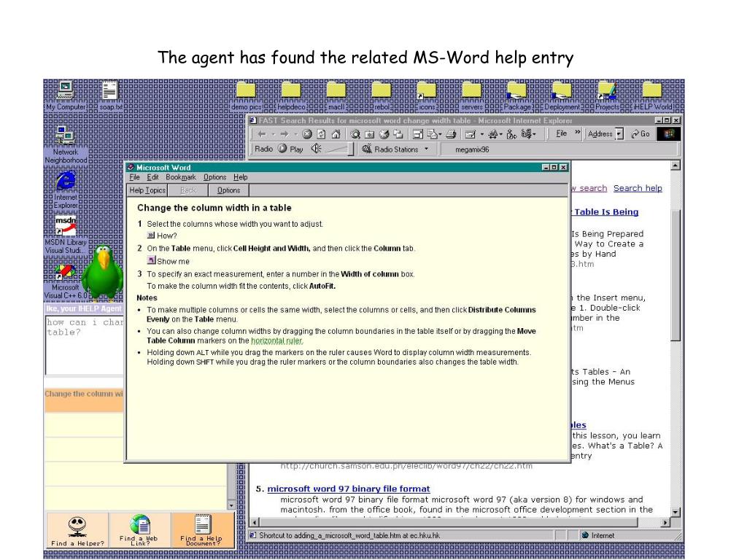Click the Stop button in Internet Explorer
Image resolution: width=747 pixels, height=560 pixels.
point(307,134)
